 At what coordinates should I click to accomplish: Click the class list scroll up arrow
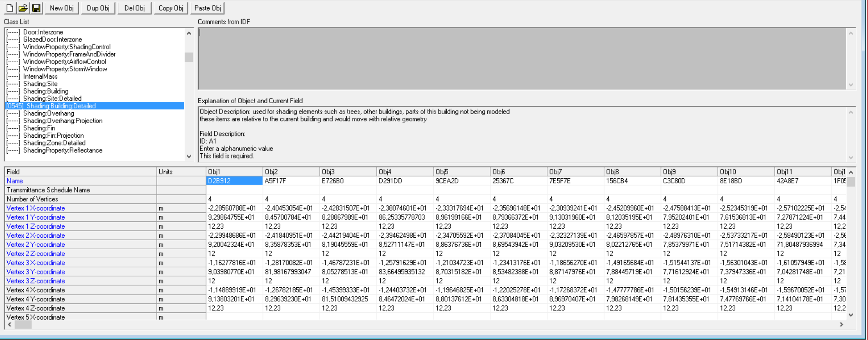[189, 33]
